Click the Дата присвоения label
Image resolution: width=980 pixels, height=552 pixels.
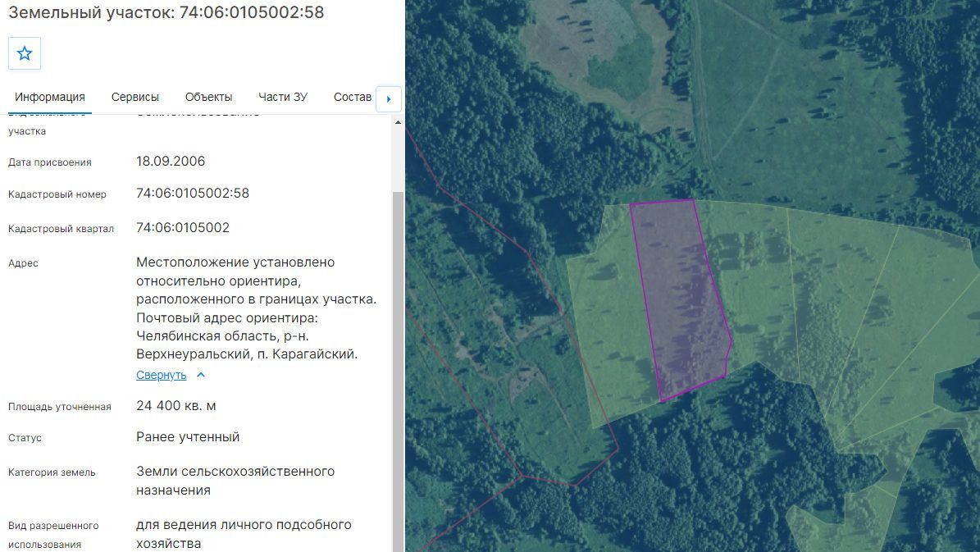coord(50,162)
